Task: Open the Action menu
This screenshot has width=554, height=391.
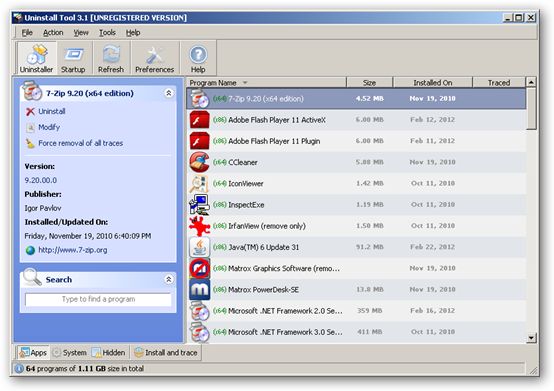Action: coord(53,32)
